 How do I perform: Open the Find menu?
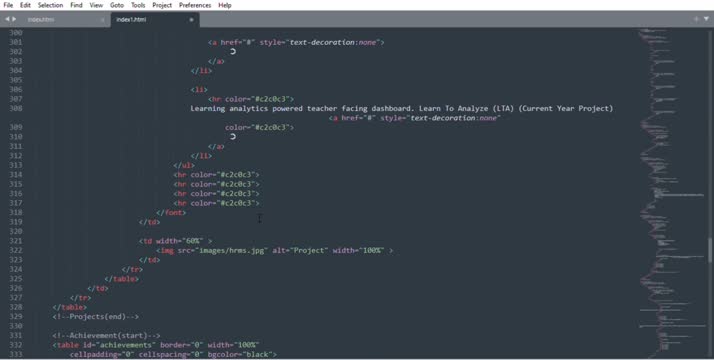76,5
